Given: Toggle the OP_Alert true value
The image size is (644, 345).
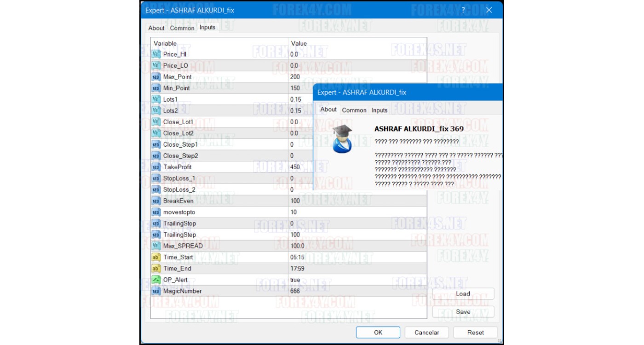Looking at the screenshot, I should [295, 280].
